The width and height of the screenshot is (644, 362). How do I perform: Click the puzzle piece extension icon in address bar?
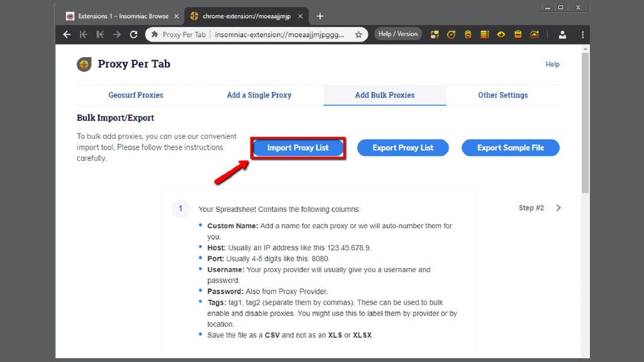pos(155,35)
